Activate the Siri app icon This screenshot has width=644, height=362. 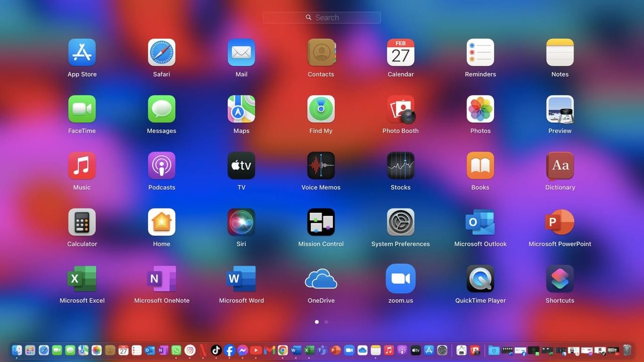point(241,222)
